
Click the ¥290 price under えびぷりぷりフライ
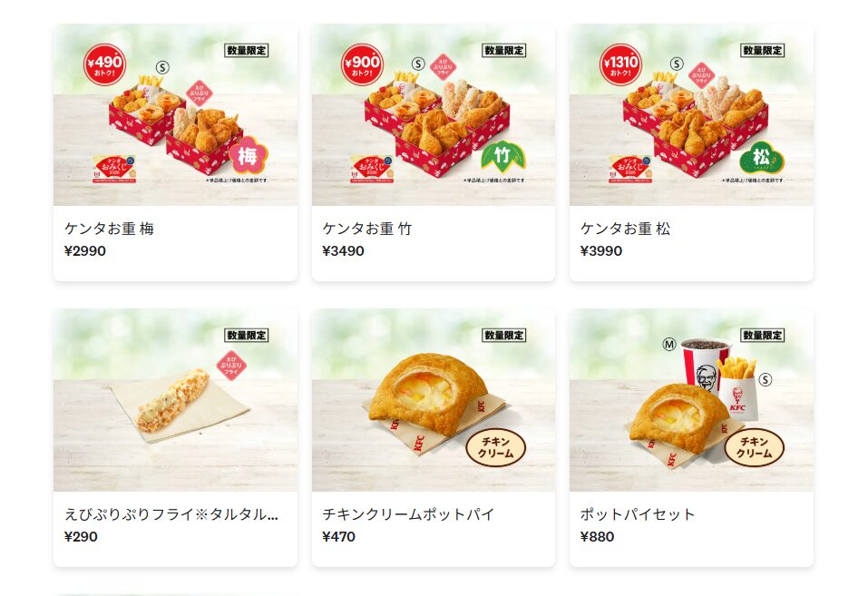tap(81, 537)
